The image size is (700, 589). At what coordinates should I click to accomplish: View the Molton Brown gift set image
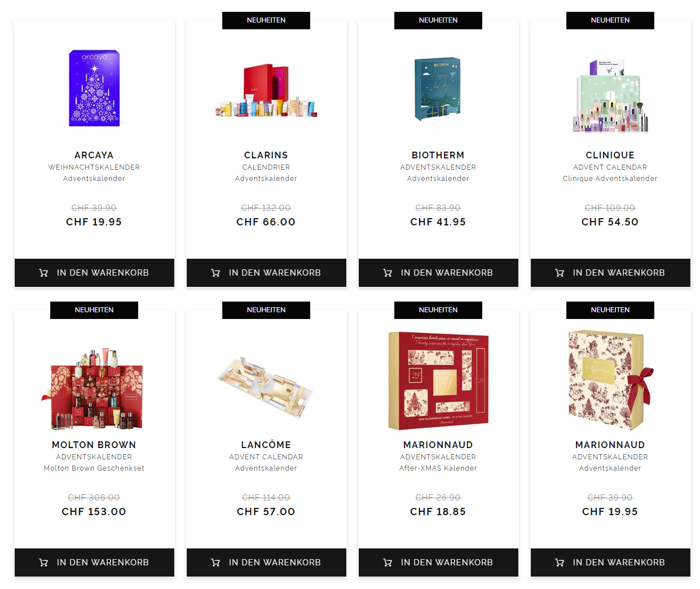click(x=94, y=389)
